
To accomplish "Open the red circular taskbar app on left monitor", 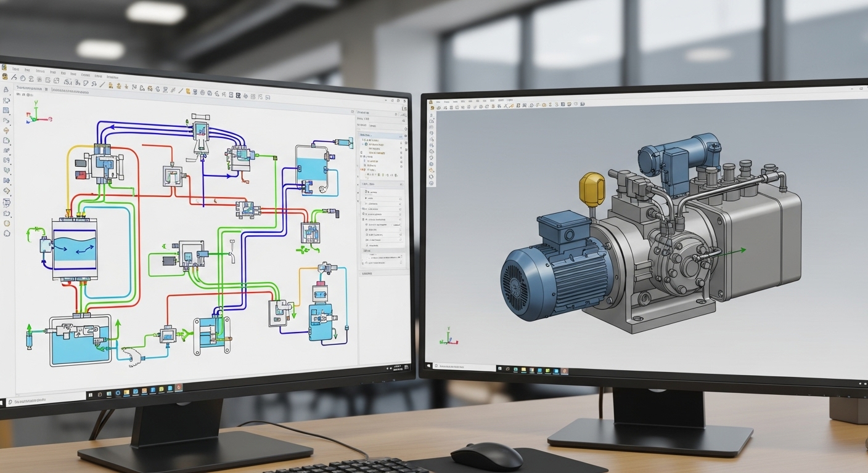I will click(178, 387).
